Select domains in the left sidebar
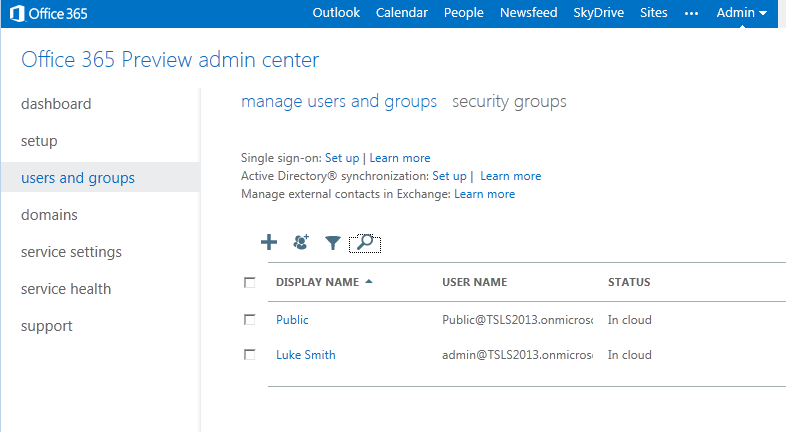 (49, 215)
